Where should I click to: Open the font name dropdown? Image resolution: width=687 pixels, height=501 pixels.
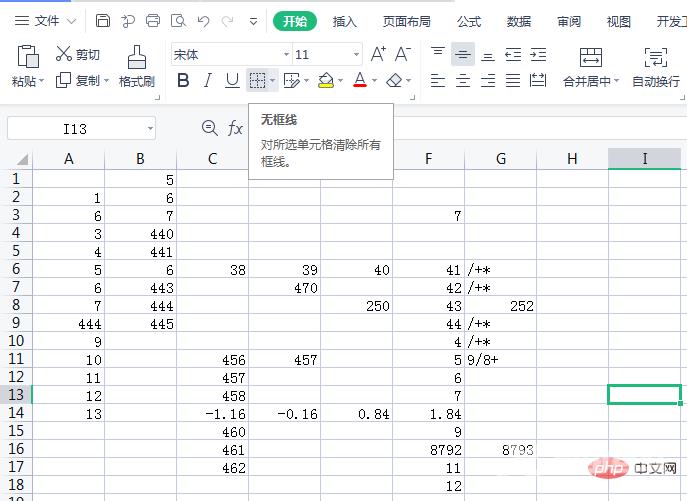pyautogui.click(x=286, y=55)
